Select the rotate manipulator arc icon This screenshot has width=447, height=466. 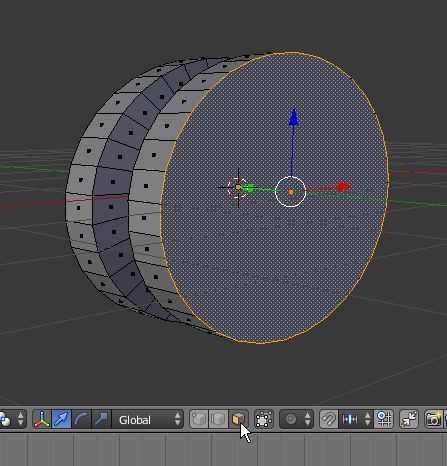point(81,419)
